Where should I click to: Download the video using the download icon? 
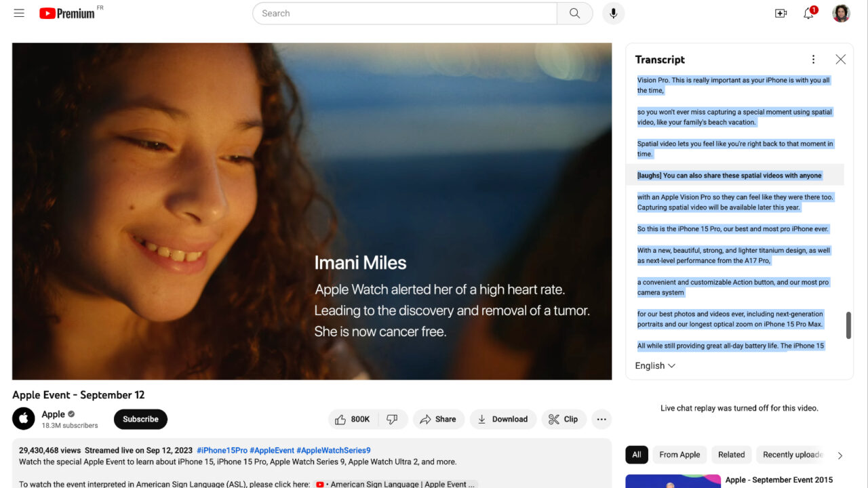pyautogui.click(x=502, y=419)
